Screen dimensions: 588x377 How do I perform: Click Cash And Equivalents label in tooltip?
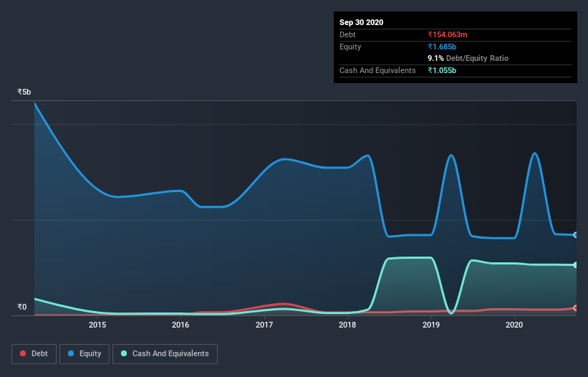pyautogui.click(x=377, y=70)
